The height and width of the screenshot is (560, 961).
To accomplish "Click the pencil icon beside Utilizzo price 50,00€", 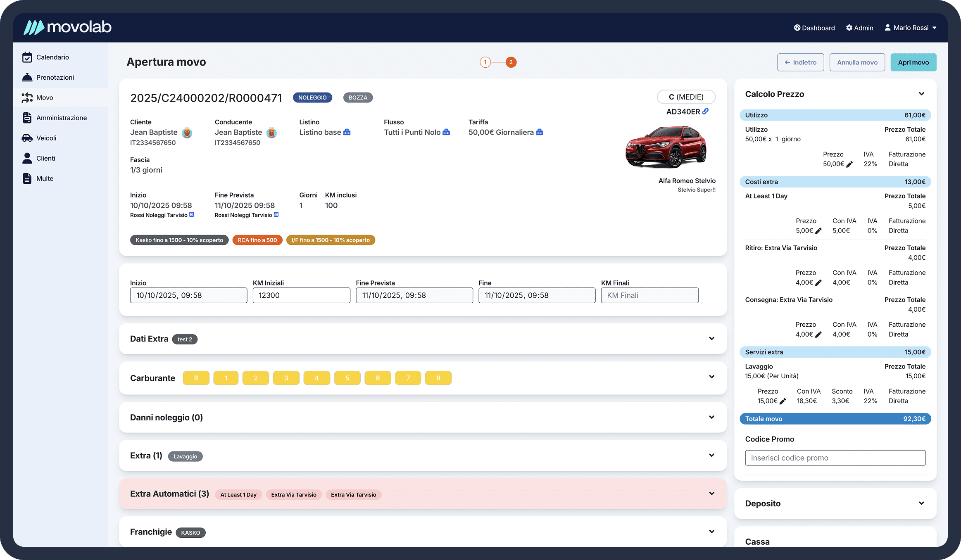I will (x=849, y=164).
